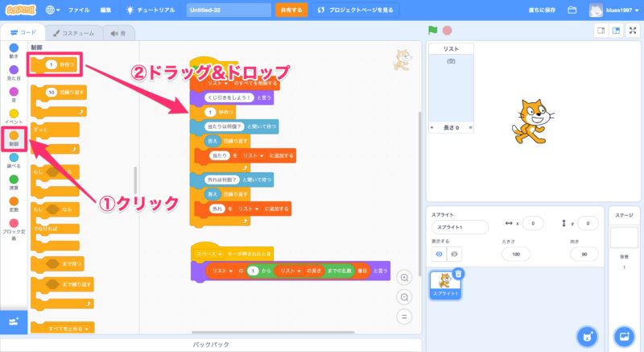The height and width of the screenshot is (352, 644).
Task: Select the yellow イベント category circle
Action: click(x=13, y=114)
